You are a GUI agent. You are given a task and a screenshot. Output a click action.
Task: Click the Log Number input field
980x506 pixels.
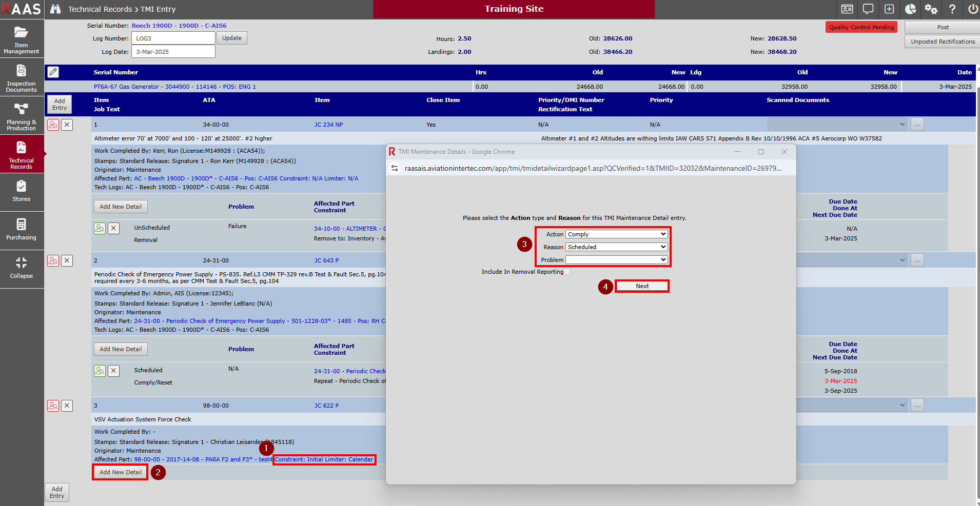click(x=173, y=38)
